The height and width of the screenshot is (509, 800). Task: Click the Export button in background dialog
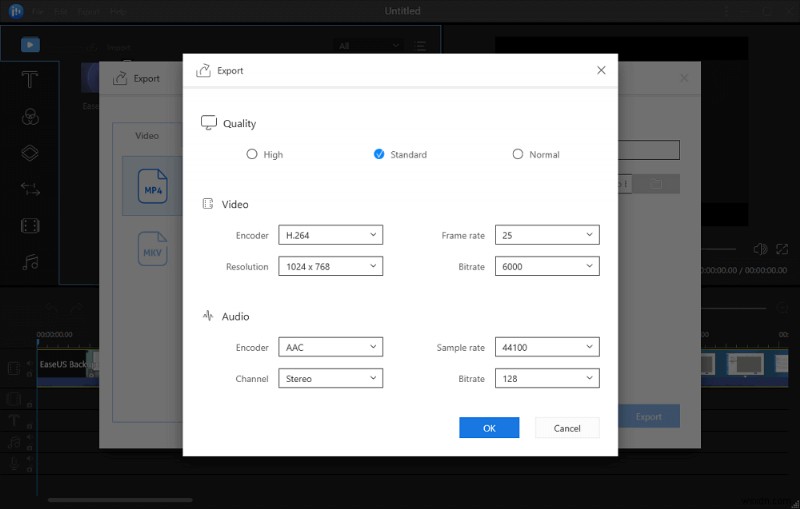(x=648, y=417)
